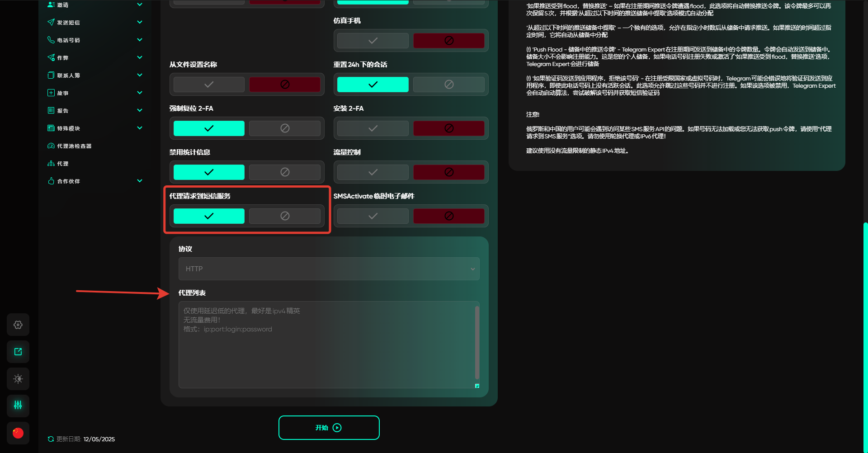The image size is (868, 453).
Task: Expand the 发送短信 sidebar section
Action: [x=140, y=22]
